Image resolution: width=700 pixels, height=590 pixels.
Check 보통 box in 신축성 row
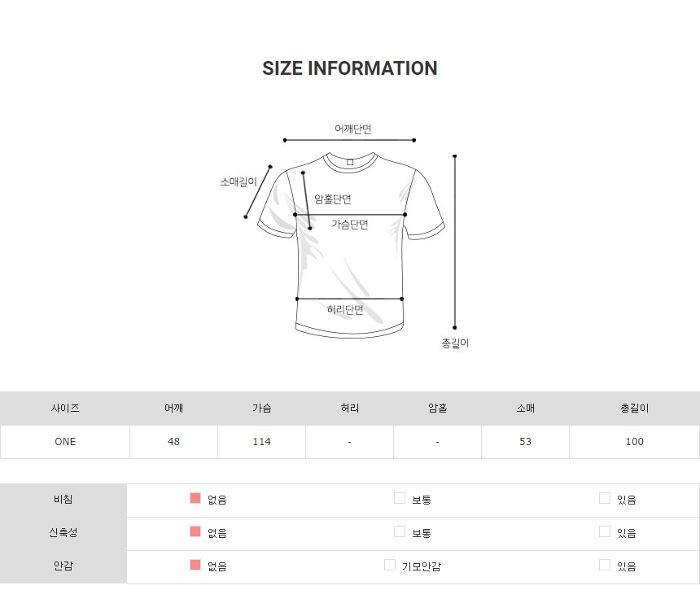tap(400, 531)
